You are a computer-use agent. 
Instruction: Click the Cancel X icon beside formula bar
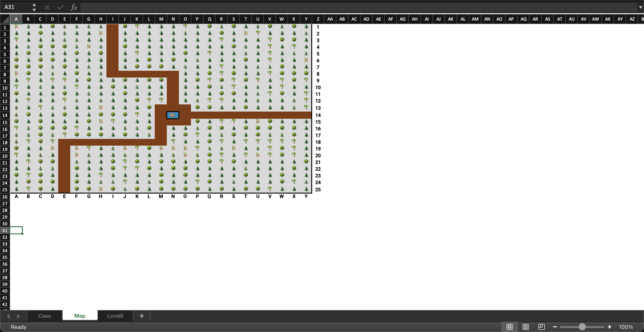(47, 7)
